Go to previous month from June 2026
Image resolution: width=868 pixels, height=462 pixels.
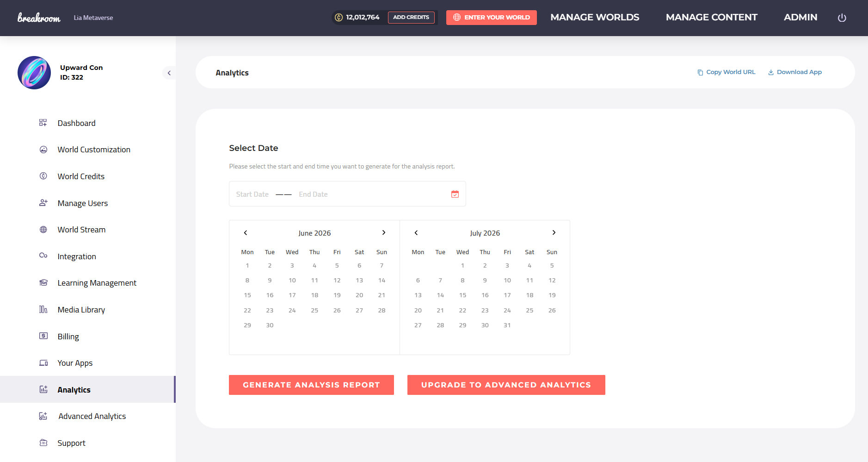(x=246, y=233)
